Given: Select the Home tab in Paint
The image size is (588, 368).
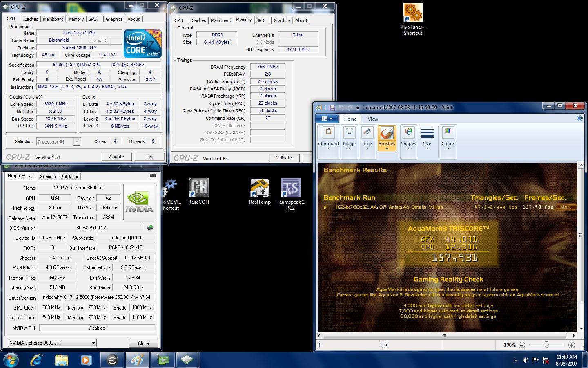Looking at the screenshot, I should (350, 119).
